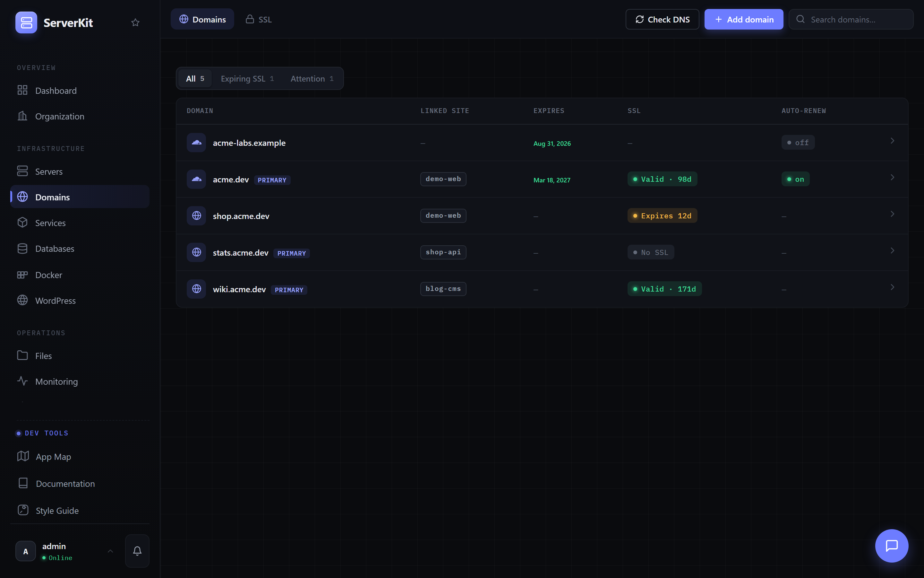
Task: Toggle auto-renew on badge for acme.dev
Action: click(795, 179)
